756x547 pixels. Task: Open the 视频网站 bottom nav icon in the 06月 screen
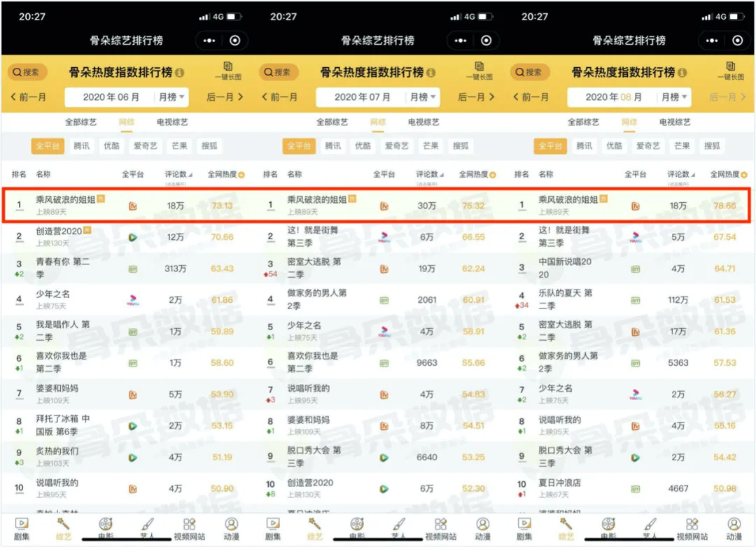(x=190, y=529)
